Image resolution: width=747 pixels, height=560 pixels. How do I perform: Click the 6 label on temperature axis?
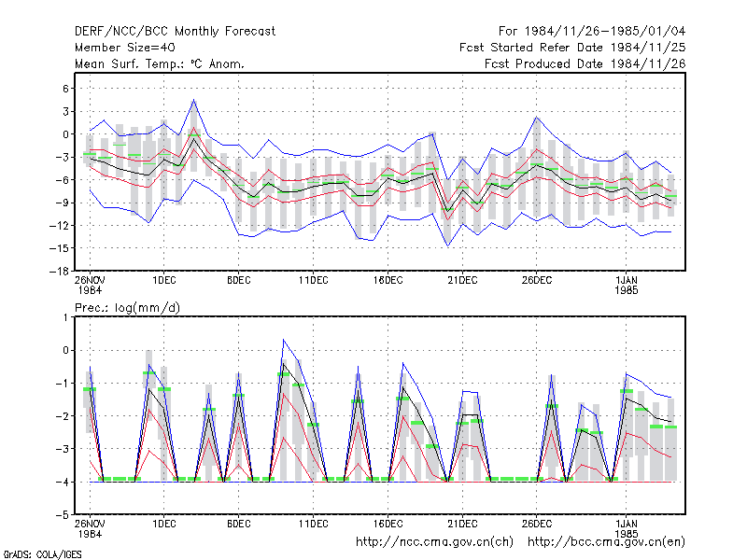(x=65, y=89)
